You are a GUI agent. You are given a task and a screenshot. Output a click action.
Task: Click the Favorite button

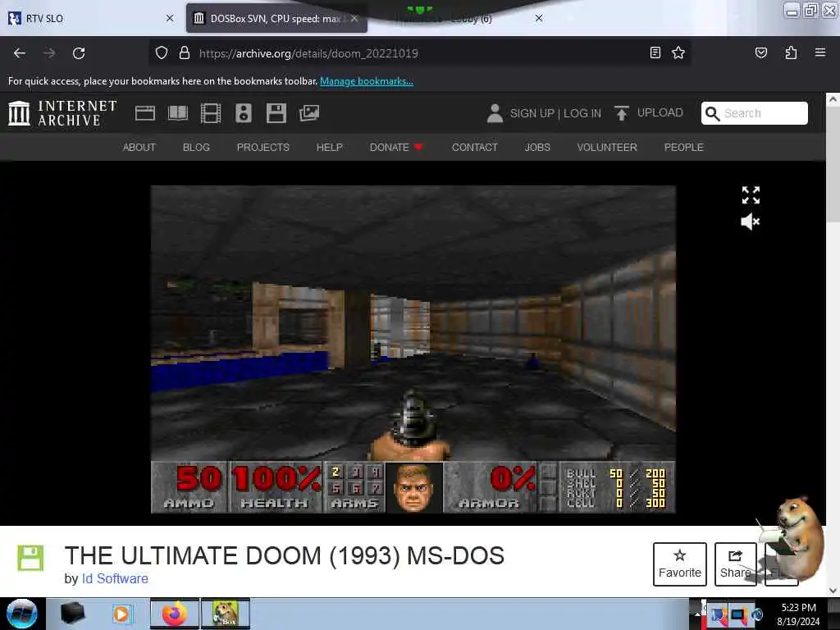point(679,564)
